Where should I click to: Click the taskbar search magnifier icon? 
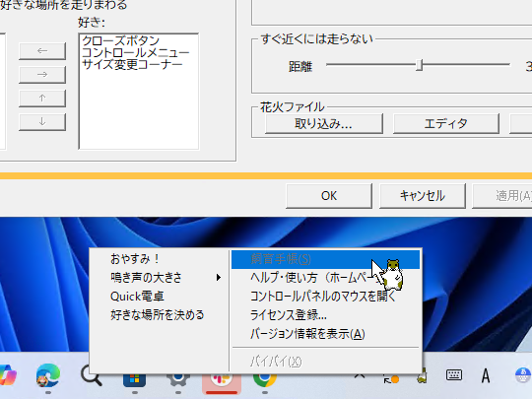point(91,376)
